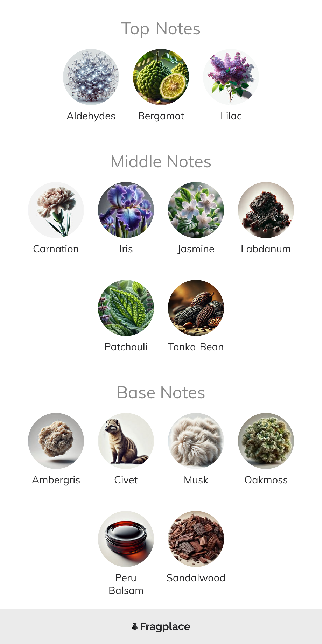Click the Peru Balsam text label
The image size is (322, 644).
click(126, 584)
